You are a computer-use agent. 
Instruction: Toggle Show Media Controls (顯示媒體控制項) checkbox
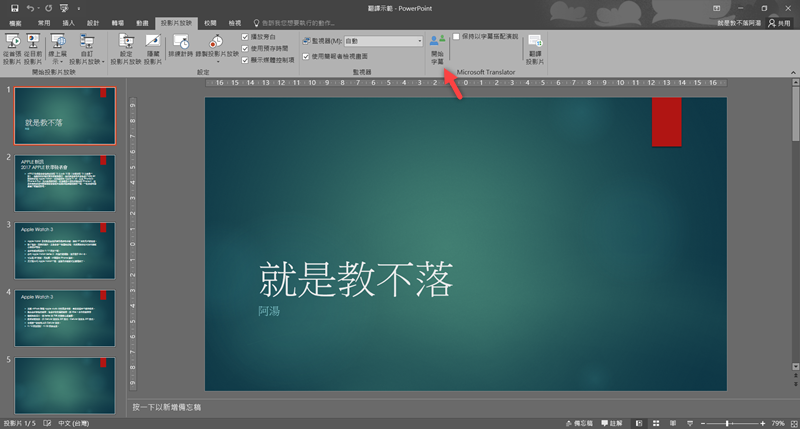[x=245, y=60]
